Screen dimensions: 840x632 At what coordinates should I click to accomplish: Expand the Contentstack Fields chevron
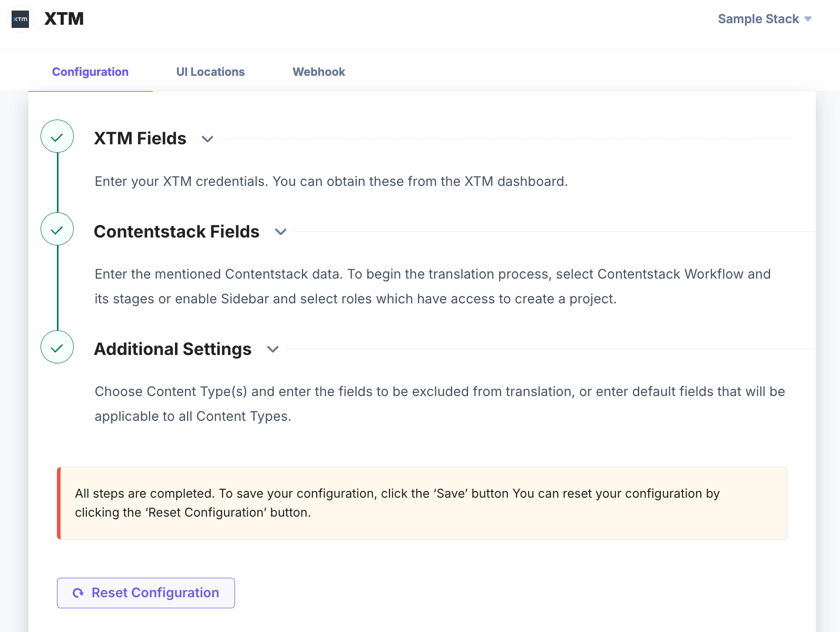[281, 232]
